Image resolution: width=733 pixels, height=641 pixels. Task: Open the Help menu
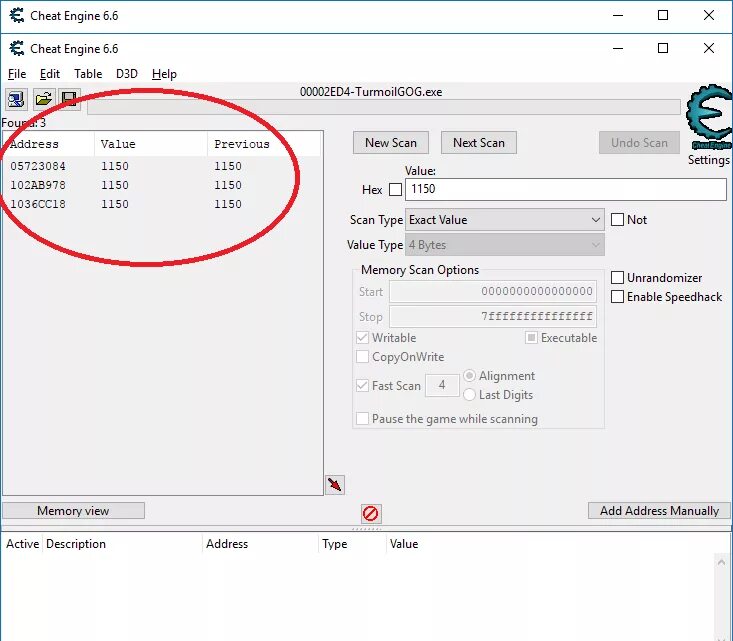tap(164, 74)
